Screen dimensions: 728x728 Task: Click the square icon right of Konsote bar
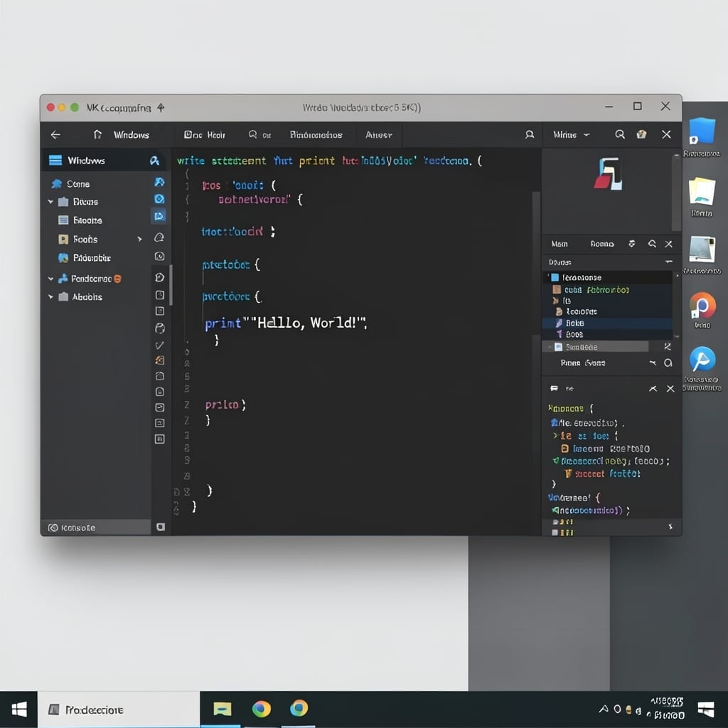click(161, 527)
